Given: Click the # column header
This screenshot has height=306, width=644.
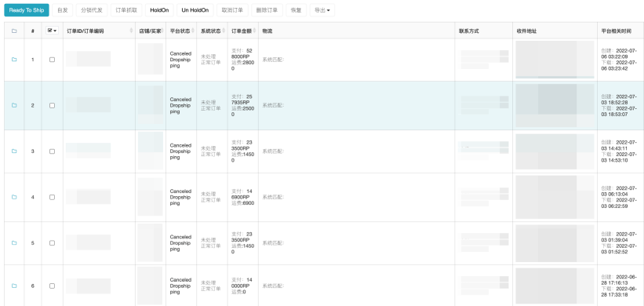Looking at the screenshot, I should point(33,31).
